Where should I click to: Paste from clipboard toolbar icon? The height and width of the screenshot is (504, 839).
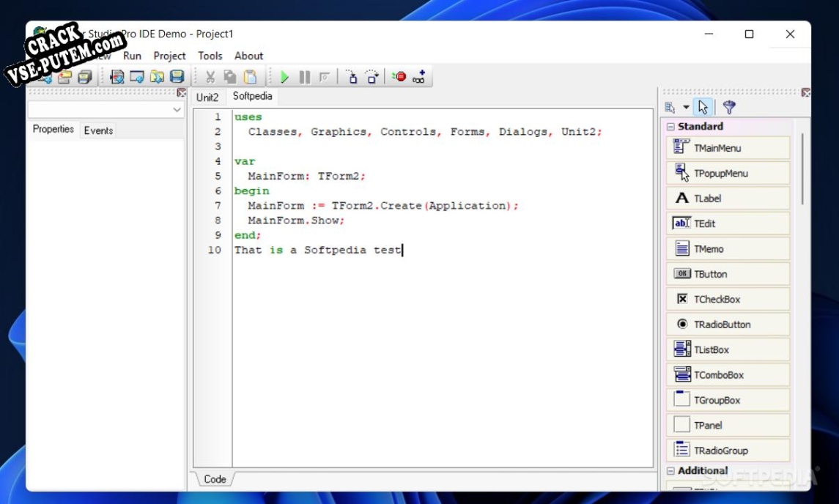pos(250,77)
